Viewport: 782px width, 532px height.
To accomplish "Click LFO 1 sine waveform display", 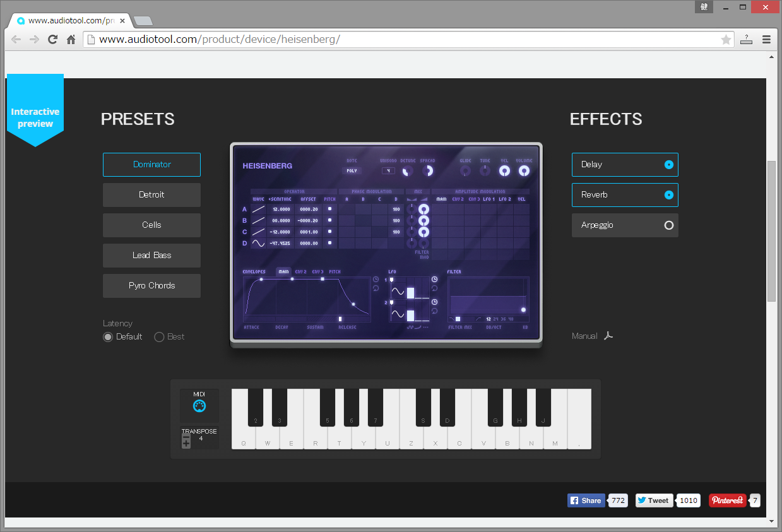I will (398, 292).
